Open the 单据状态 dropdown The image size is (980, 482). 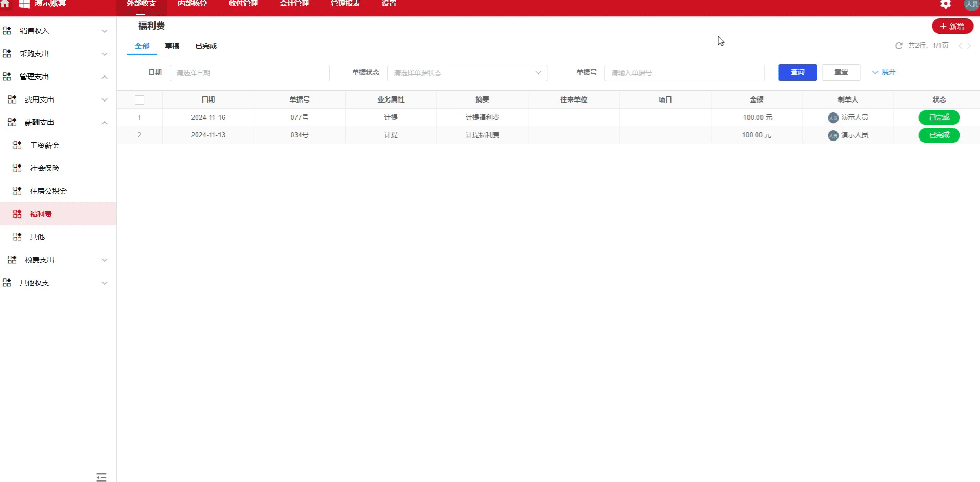[x=467, y=73]
